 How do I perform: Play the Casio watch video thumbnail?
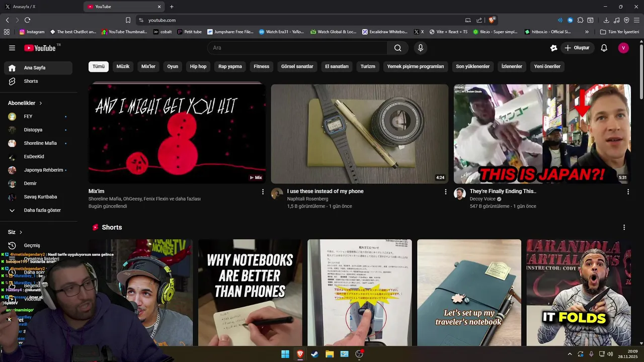tap(360, 134)
